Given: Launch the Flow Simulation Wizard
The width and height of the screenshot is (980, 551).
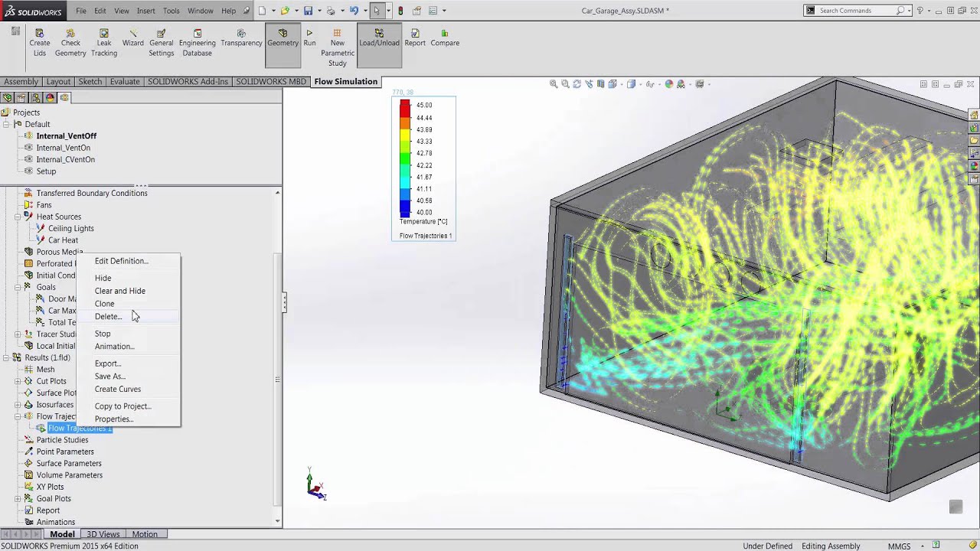Looking at the screenshot, I should (x=133, y=38).
